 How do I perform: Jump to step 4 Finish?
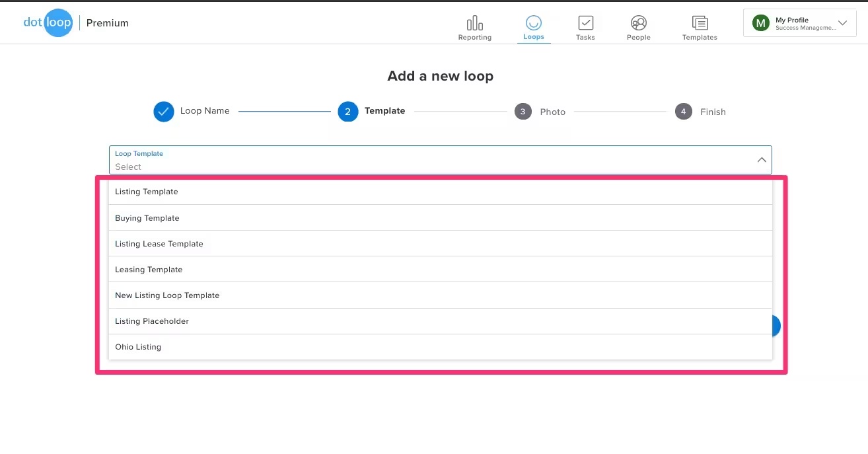tap(683, 112)
